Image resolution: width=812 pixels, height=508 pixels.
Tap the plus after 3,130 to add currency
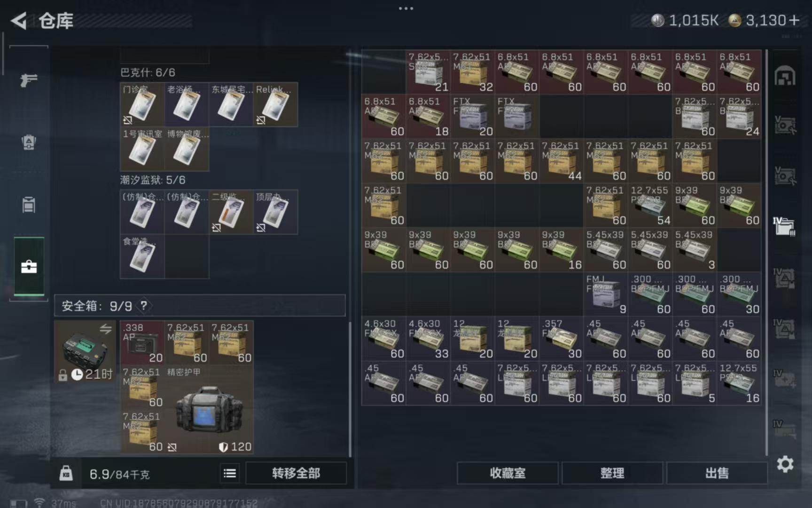coord(794,20)
